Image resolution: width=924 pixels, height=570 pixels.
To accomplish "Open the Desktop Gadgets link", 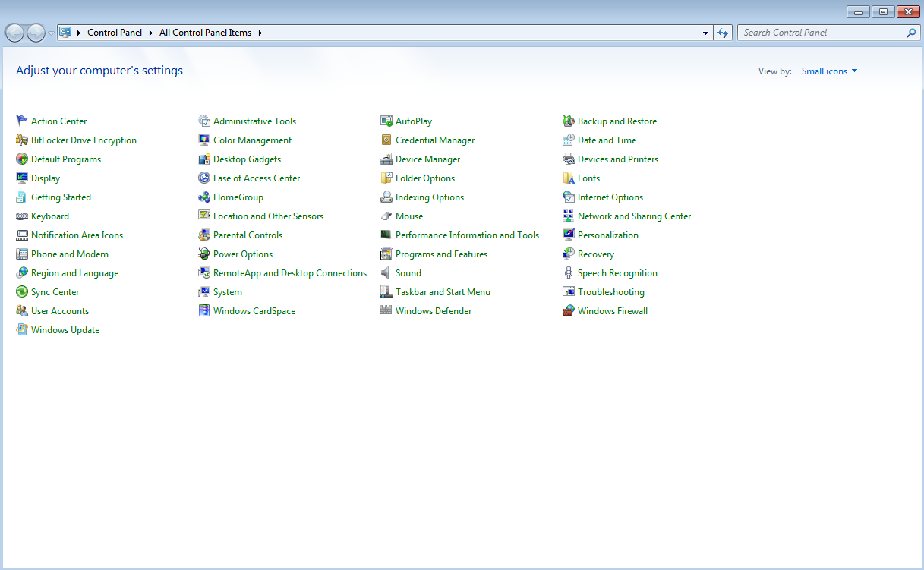I will 247,159.
